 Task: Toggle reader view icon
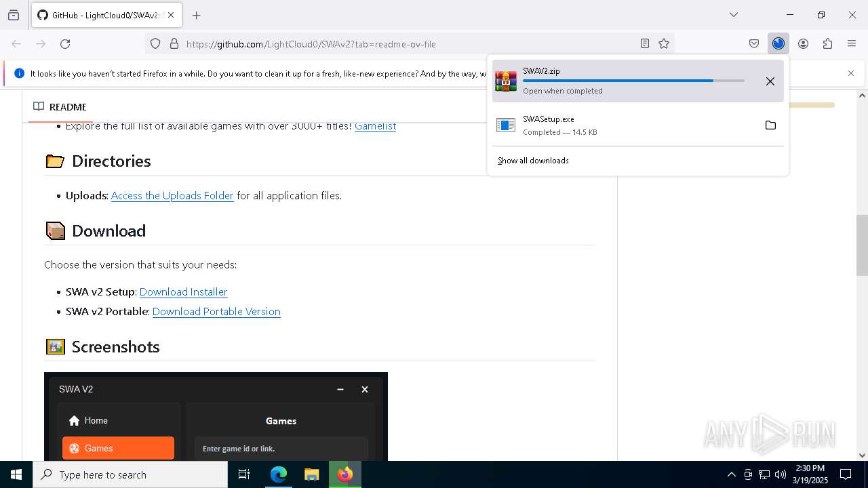[645, 43]
